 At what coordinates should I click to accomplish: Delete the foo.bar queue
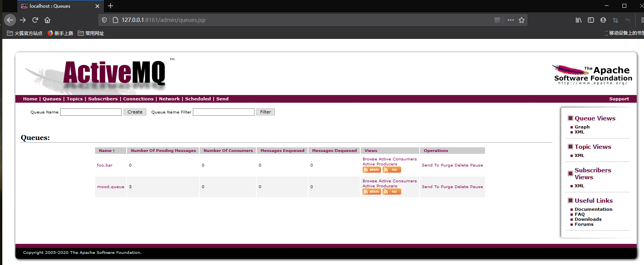tap(462, 165)
